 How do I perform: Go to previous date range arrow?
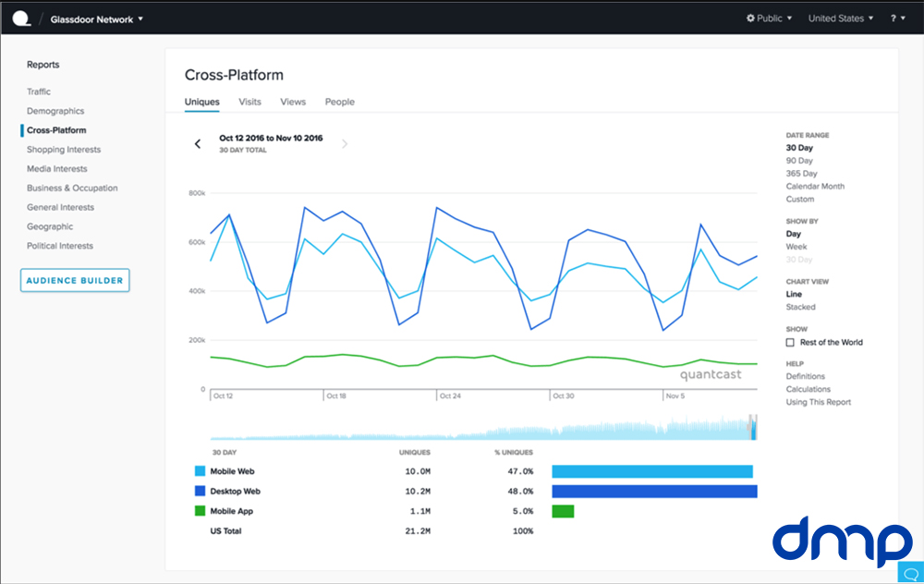click(197, 143)
